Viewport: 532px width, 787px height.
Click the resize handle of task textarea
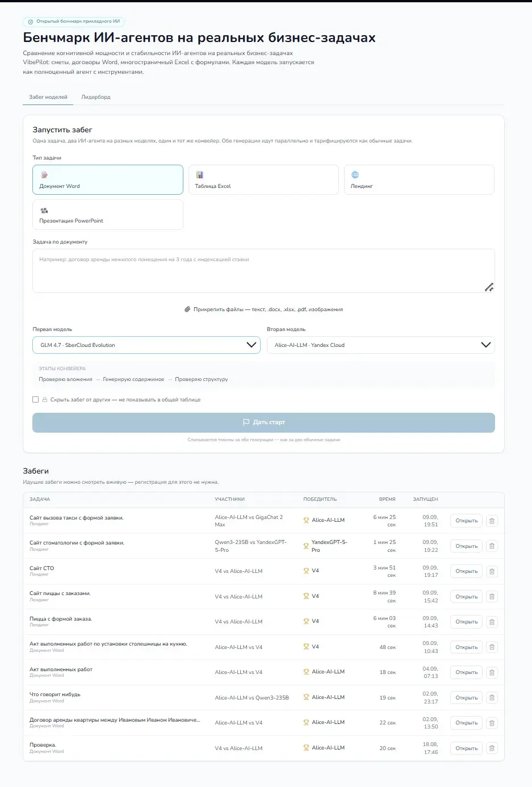[x=489, y=287]
